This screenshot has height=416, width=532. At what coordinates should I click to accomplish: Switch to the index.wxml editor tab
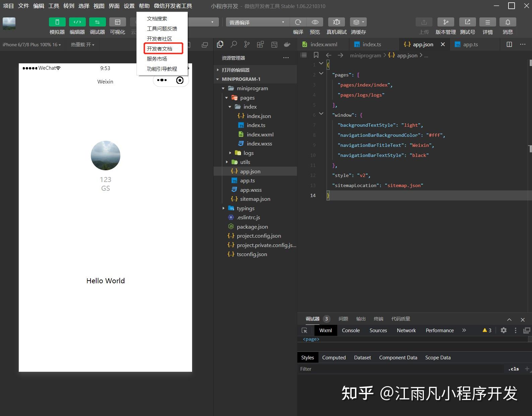pyautogui.click(x=323, y=44)
